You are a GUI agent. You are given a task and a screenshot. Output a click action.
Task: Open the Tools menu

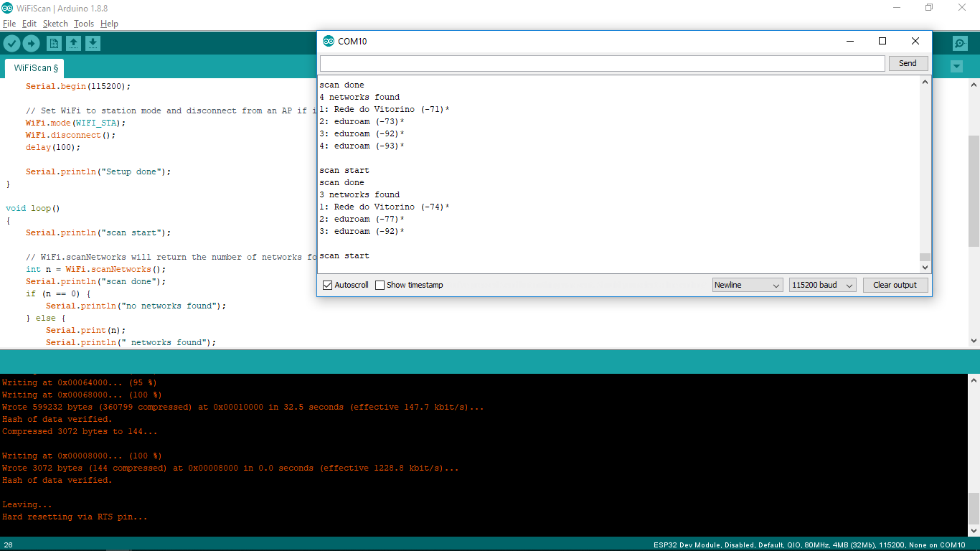[84, 24]
